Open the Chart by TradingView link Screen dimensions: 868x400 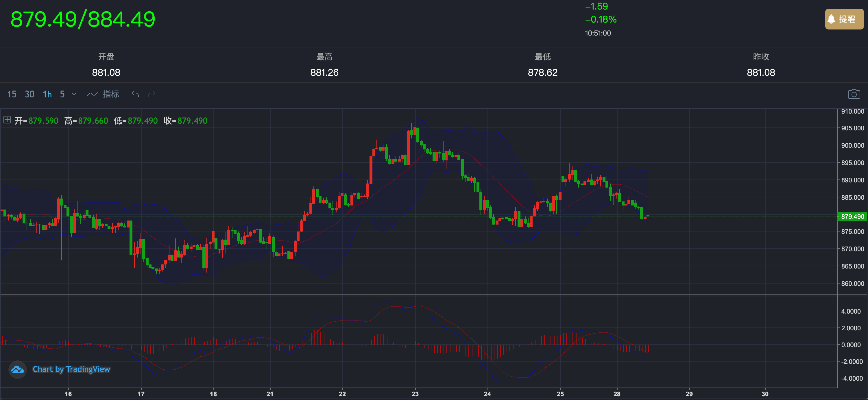click(71, 369)
